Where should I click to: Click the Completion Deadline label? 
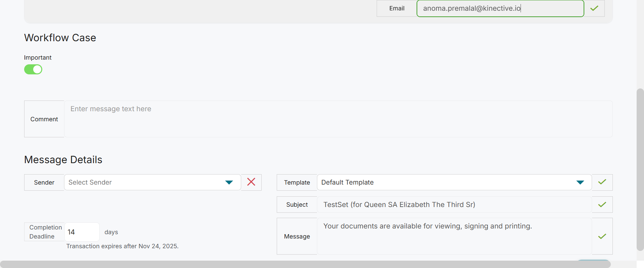coord(45,232)
